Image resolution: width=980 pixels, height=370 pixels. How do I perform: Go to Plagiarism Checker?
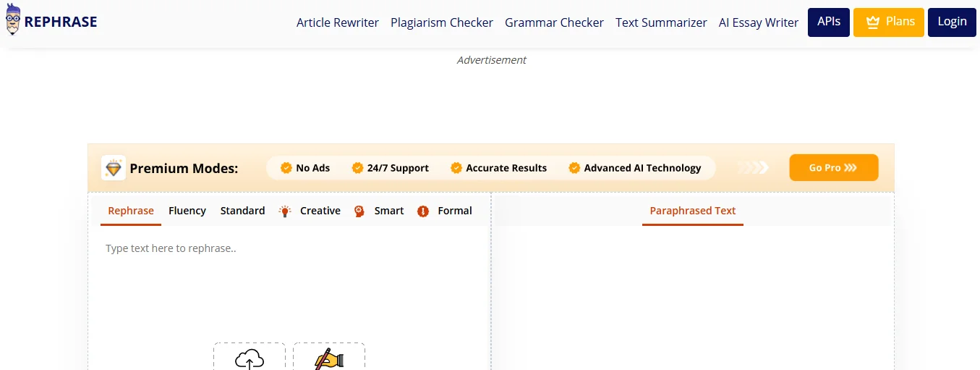click(x=442, y=22)
